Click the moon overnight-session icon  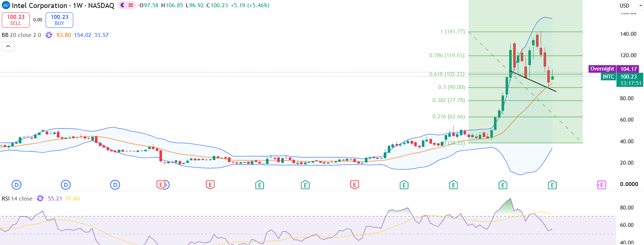(x=123, y=5)
